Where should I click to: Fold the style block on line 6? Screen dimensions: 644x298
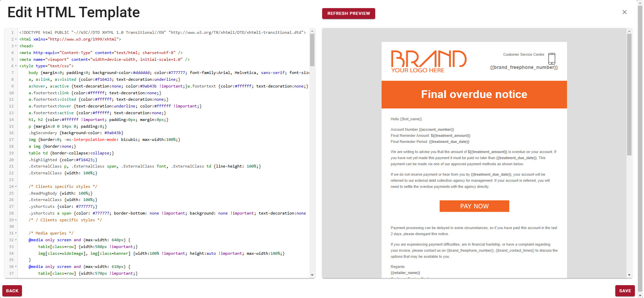point(16,66)
